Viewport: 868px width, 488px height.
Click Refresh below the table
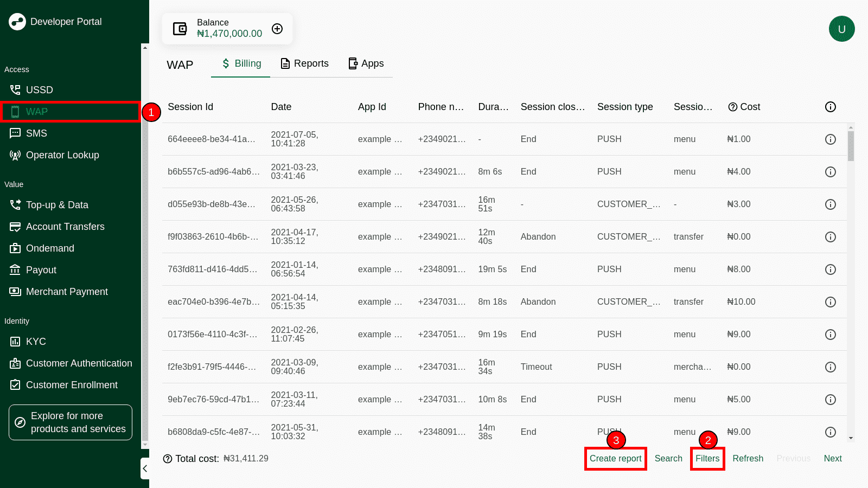pyautogui.click(x=748, y=459)
